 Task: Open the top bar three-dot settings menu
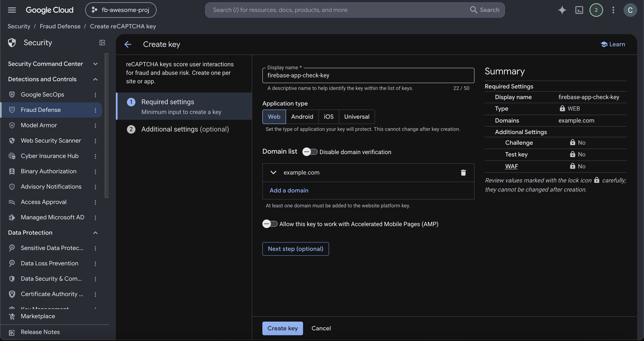613,10
